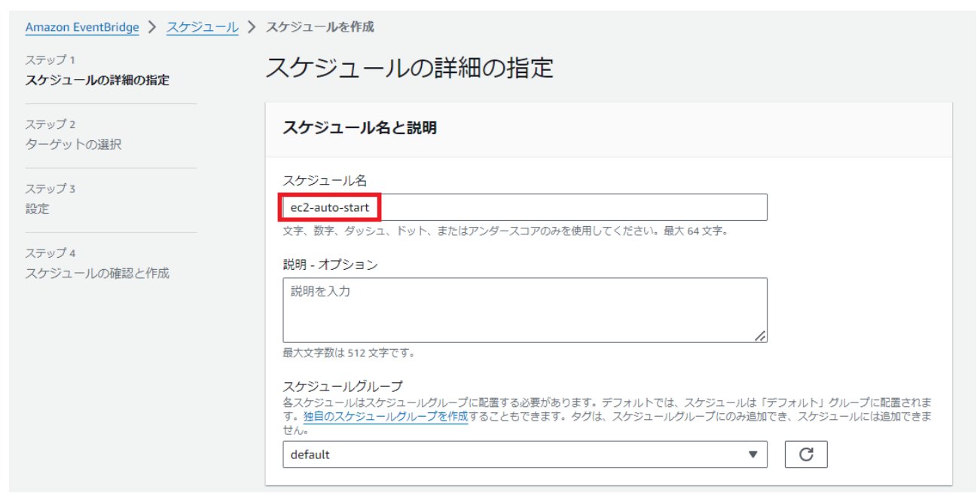Select step 4 スケジュールの確認と作成

(97, 274)
